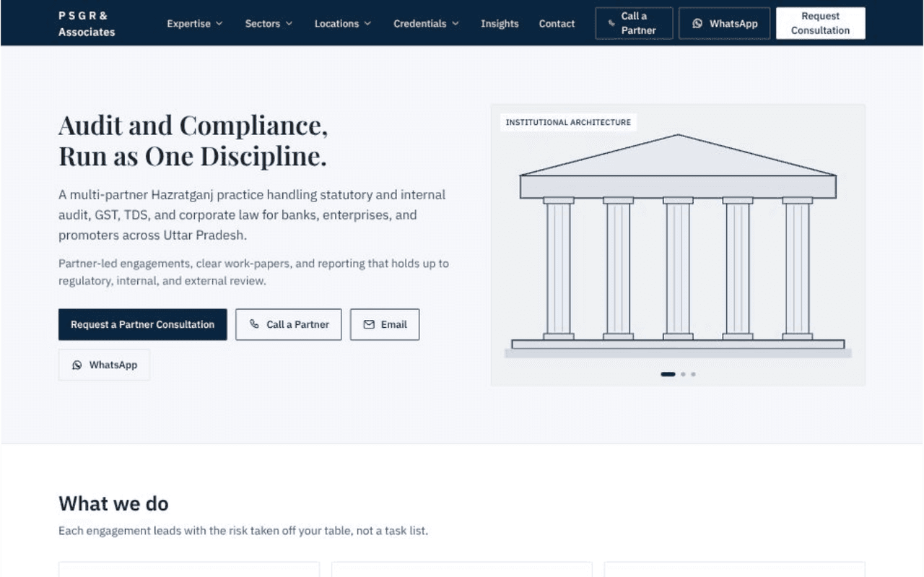Click the Institutional Architecture pillar illustration

click(x=678, y=246)
